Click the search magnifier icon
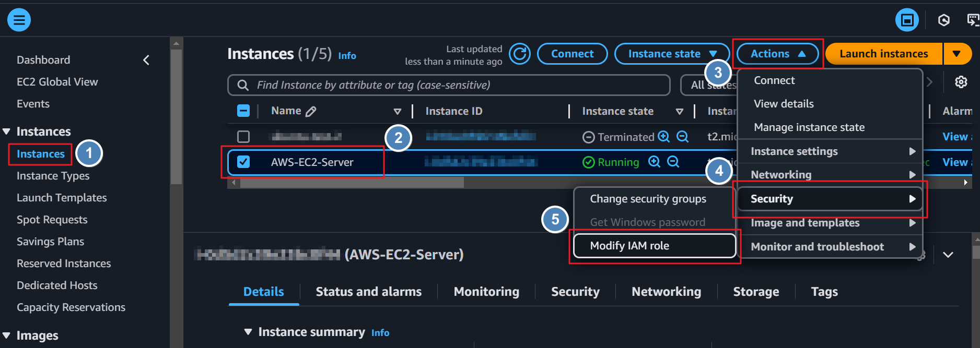Screen dimensions: 980x348 coord(243,85)
